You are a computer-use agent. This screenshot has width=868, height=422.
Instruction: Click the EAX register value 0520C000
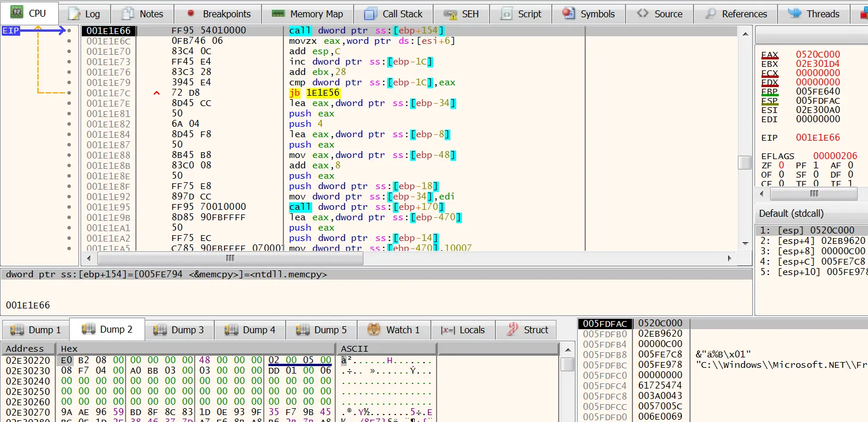818,55
